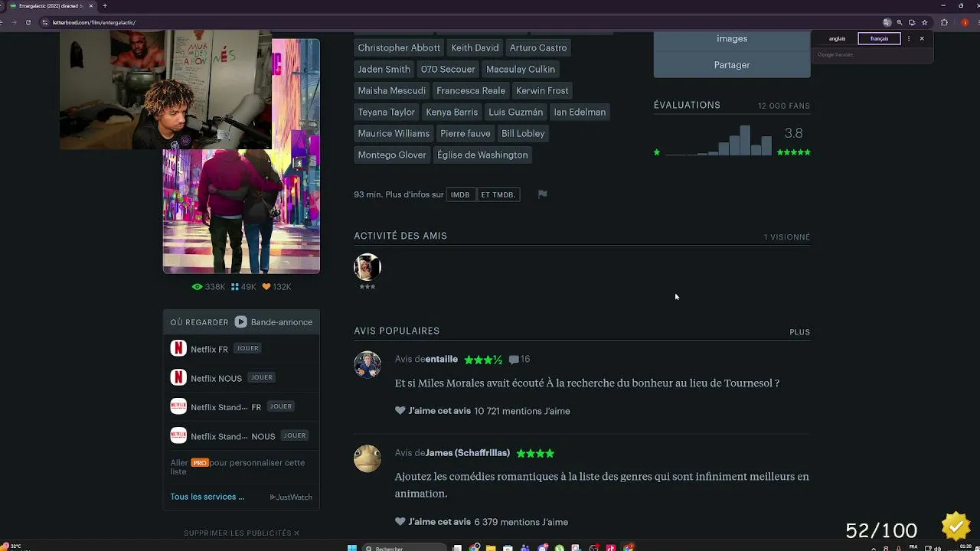
Task: Click the heart icon on entaille's review
Action: point(400,411)
